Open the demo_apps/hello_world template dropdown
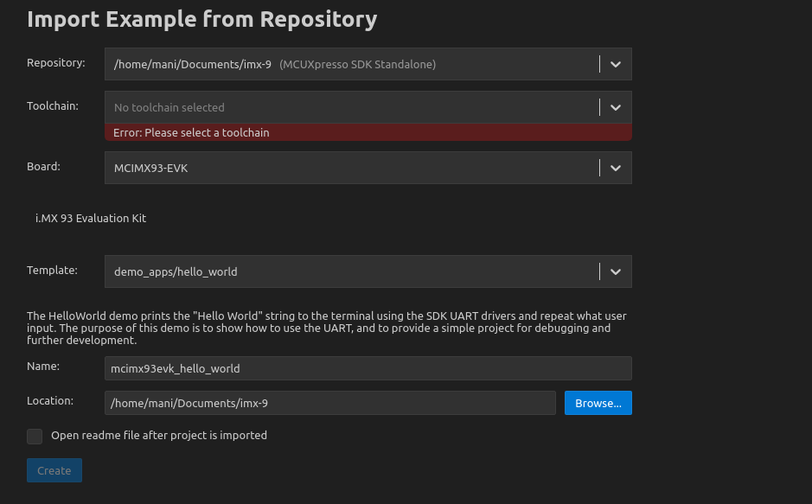 (350, 271)
